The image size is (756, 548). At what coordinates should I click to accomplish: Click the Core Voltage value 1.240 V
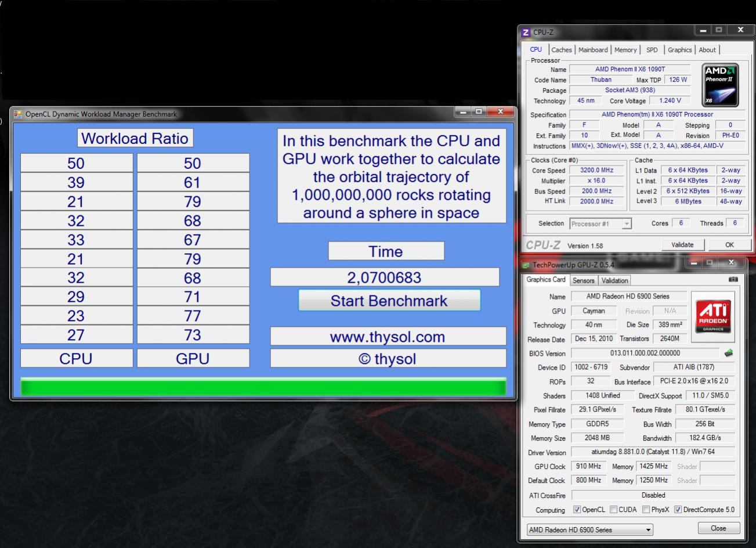(670, 100)
